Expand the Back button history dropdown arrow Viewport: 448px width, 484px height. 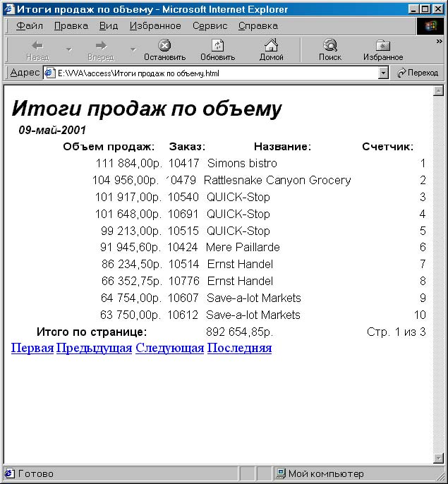click(x=68, y=49)
